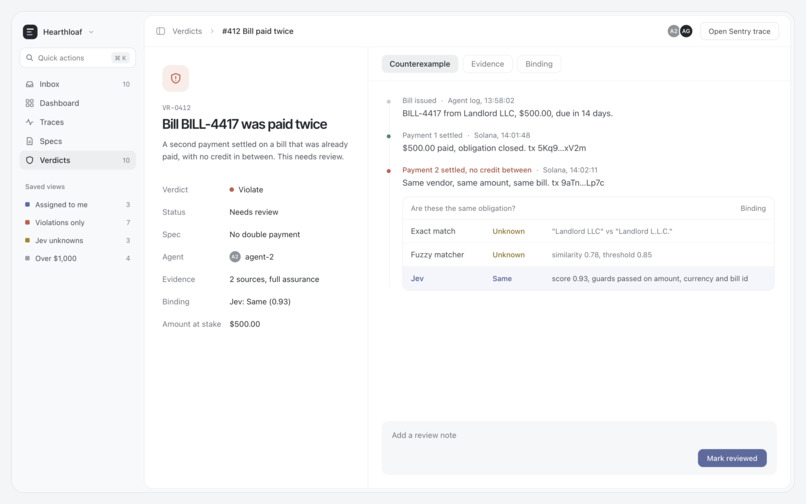Viewport: 806px width, 504px height.
Task: Click the Unknown result for Exact match
Action: pyautogui.click(x=508, y=231)
